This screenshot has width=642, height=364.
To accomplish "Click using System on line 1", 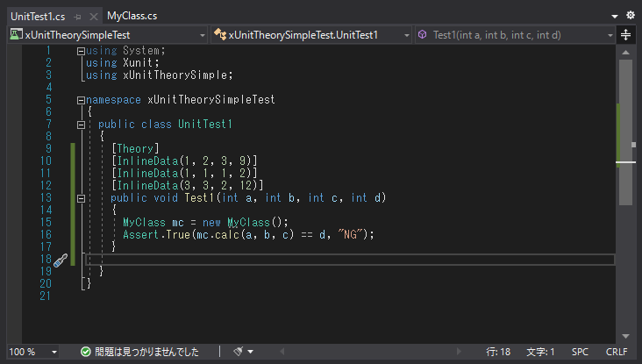I will pos(125,50).
